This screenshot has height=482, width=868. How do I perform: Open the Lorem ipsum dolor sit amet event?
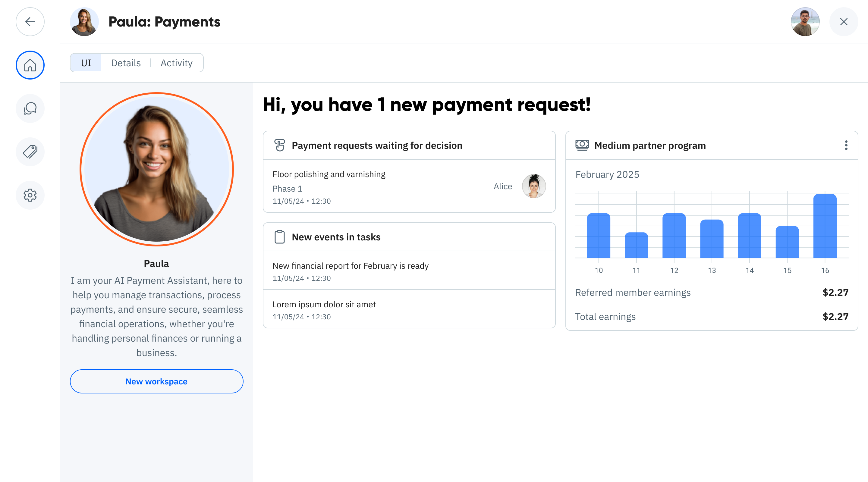point(409,309)
